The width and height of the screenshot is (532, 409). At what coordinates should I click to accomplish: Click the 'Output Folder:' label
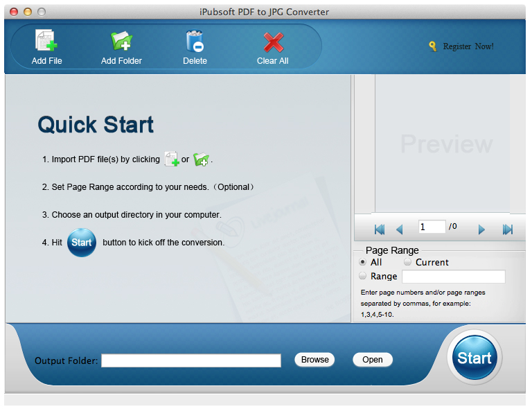pos(66,360)
